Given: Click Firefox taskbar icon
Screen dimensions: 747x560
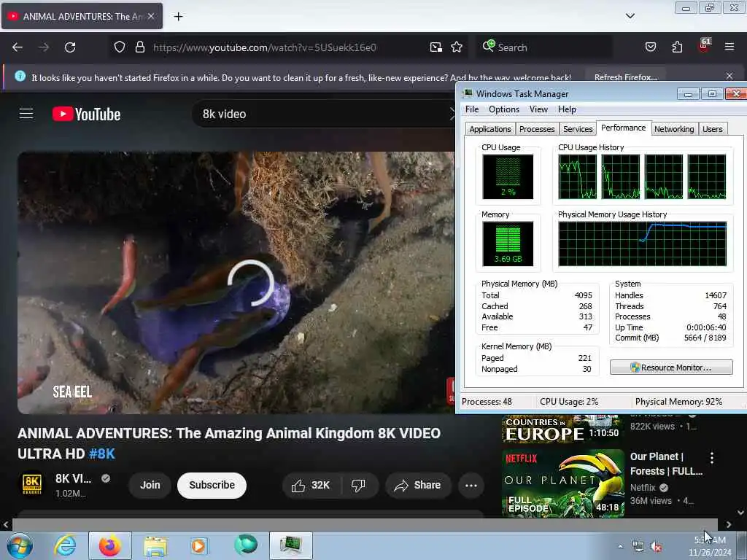Looking at the screenshot, I should coord(109,545).
